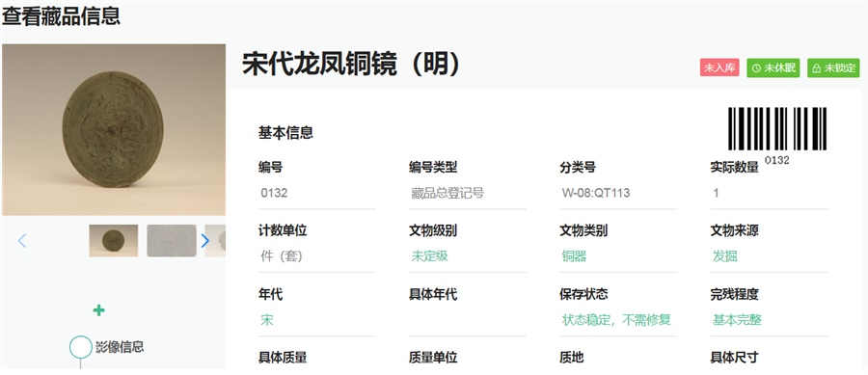This screenshot has width=868, height=375.
Task: Click the 文物级别 value 未定级
Action: pyautogui.click(x=429, y=256)
